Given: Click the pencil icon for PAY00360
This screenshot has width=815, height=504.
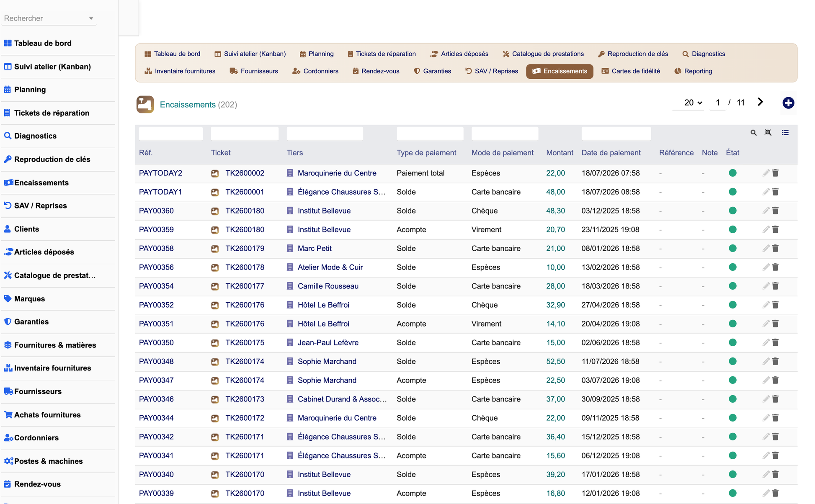Looking at the screenshot, I should (x=766, y=211).
